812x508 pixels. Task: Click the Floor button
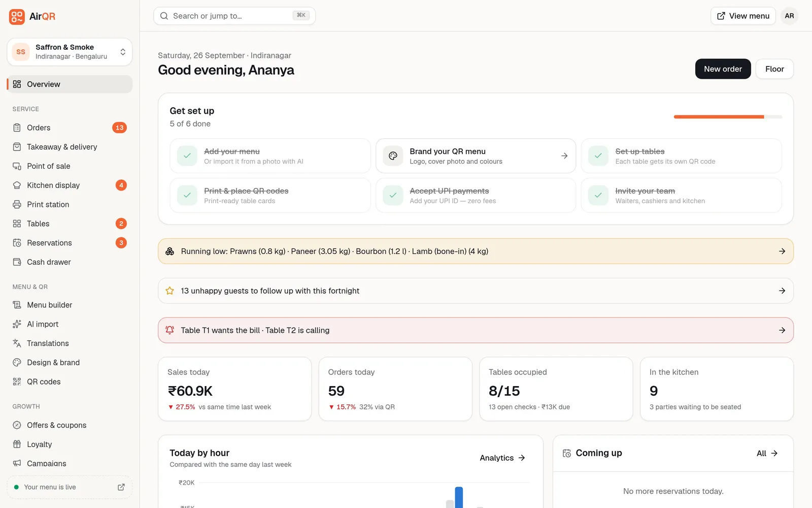point(774,69)
